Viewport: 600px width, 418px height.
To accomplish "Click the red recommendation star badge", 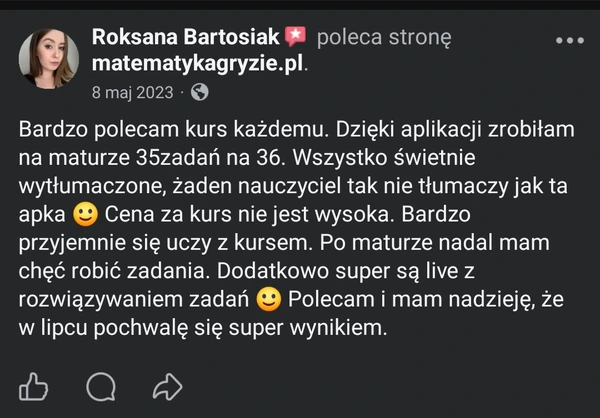I will pyautogui.click(x=295, y=37).
